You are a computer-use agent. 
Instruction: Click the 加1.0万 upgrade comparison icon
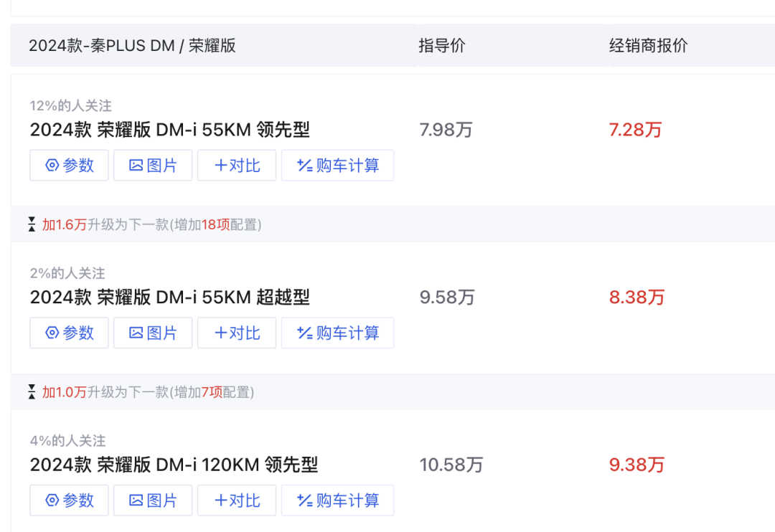click(32, 391)
